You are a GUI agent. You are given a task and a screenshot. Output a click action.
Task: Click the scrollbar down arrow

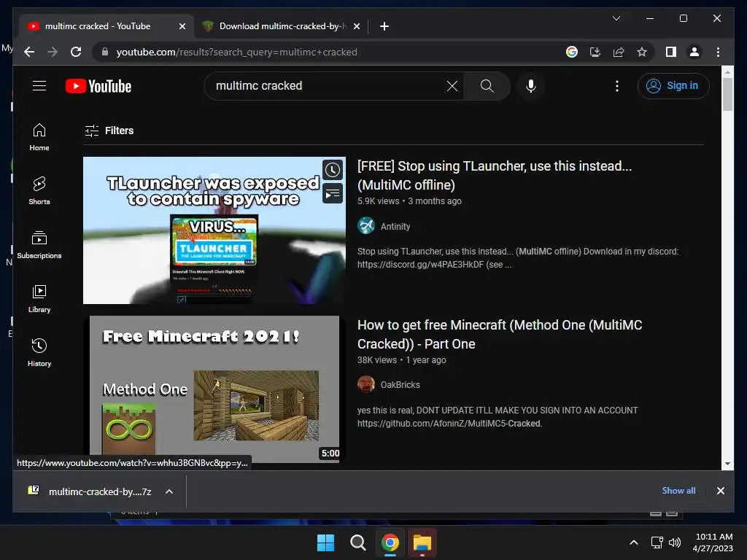pos(727,463)
